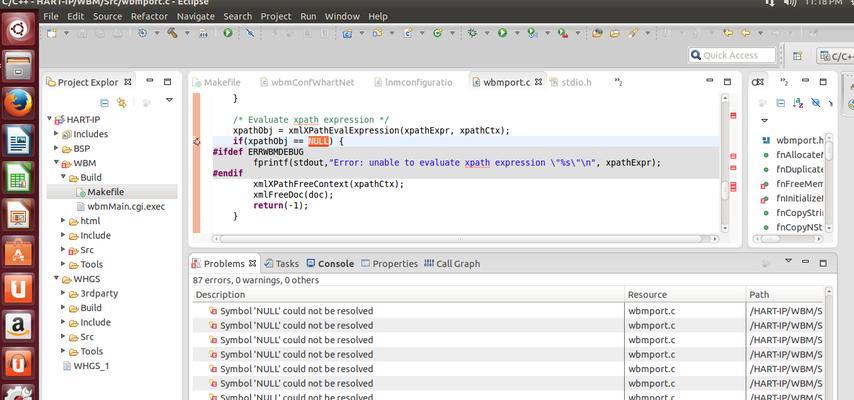Click the Run green play icon beside Debug
The image size is (854, 400).
coord(502,33)
